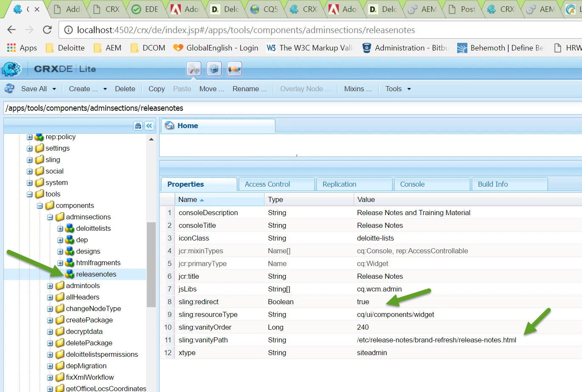
Task: Sort properties by the Name column header
Action: [x=219, y=199]
